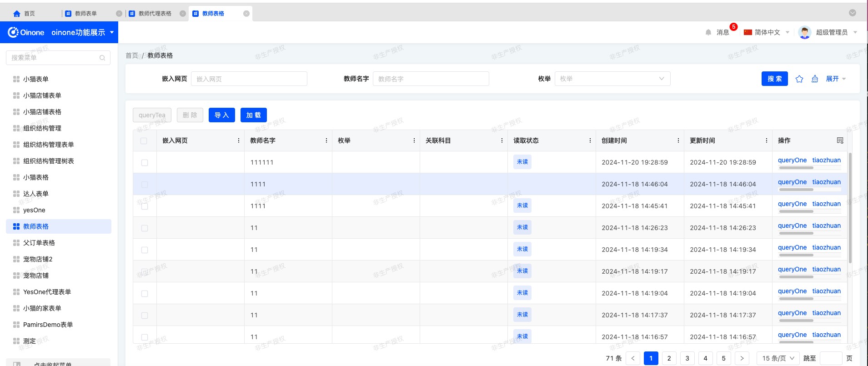Open 组织结构管理 menu item
The height and width of the screenshot is (366, 868).
coord(42,128)
